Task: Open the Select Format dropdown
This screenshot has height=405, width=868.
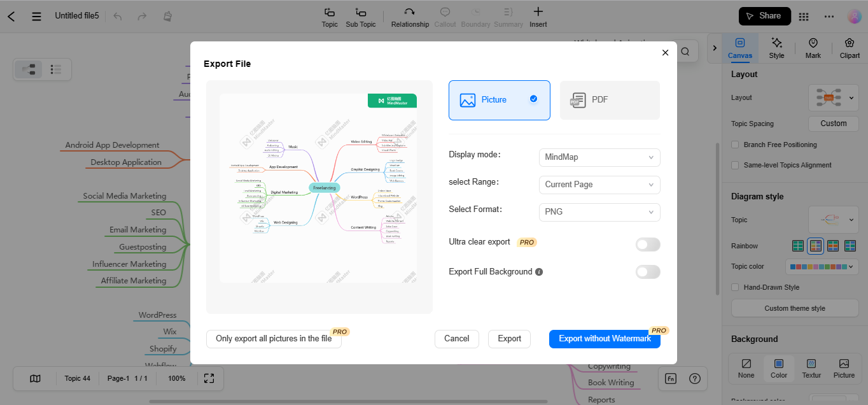Action: tap(599, 212)
